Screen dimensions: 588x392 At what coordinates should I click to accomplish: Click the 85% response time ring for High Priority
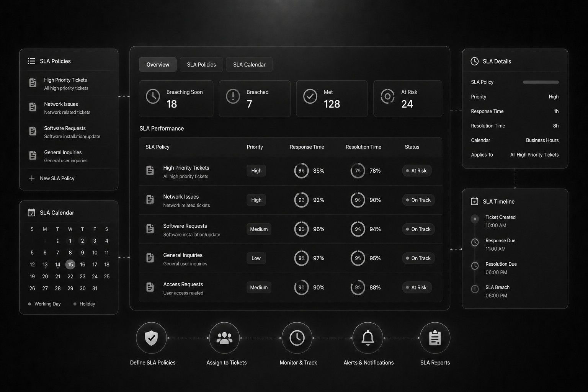pos(301,171)
